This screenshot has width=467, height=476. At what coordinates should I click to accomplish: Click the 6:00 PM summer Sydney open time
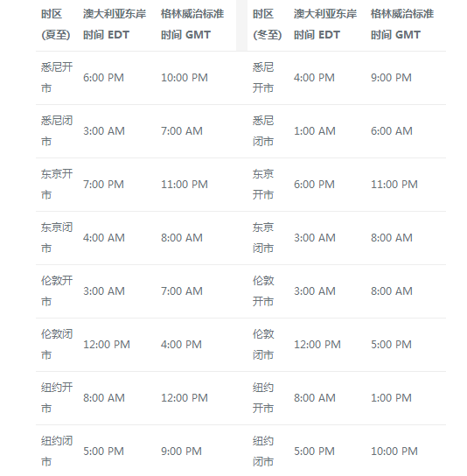(103, 78)
